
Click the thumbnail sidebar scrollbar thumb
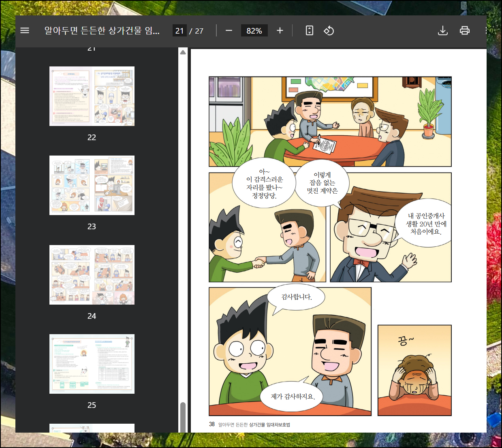[x=183, y=417]
